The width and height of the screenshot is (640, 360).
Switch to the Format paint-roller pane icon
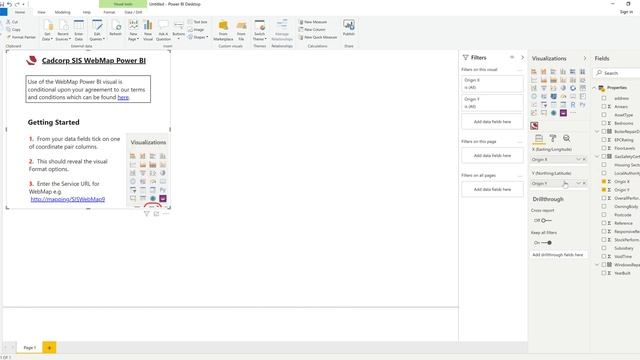(x=553, y=138)
